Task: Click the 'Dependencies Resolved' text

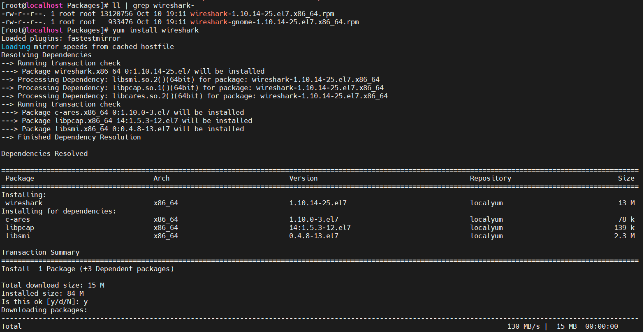Action: pos(44,153)
